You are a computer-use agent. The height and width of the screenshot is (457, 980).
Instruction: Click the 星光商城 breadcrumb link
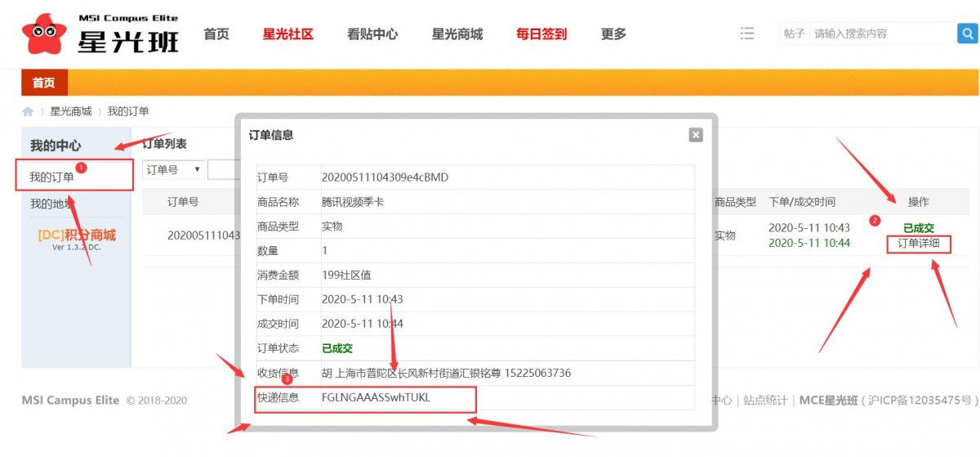point(71,111)
